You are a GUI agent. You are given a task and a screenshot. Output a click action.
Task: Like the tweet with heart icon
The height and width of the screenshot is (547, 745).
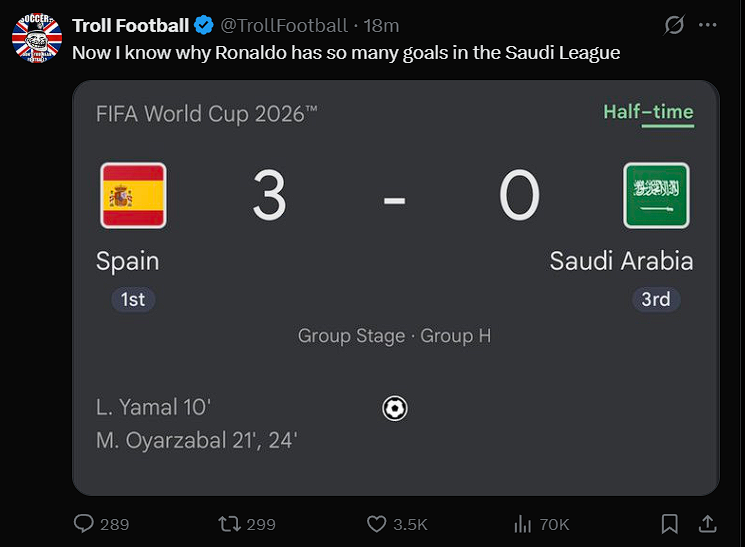coord(376,524)
